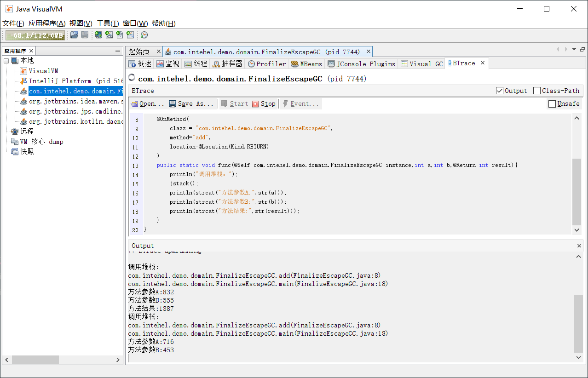The width and height of the screenshot is (588, 378).
Task: Enable the Class-Path checkbox
Action: pos(537,91)
